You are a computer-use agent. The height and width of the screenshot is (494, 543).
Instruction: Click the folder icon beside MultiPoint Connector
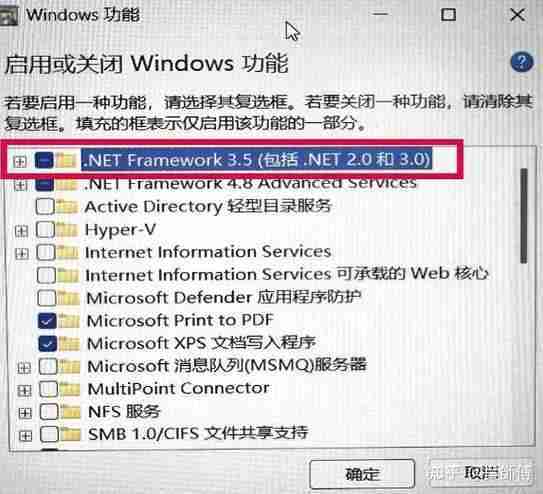pyautogui.click(x=69, y=389)
